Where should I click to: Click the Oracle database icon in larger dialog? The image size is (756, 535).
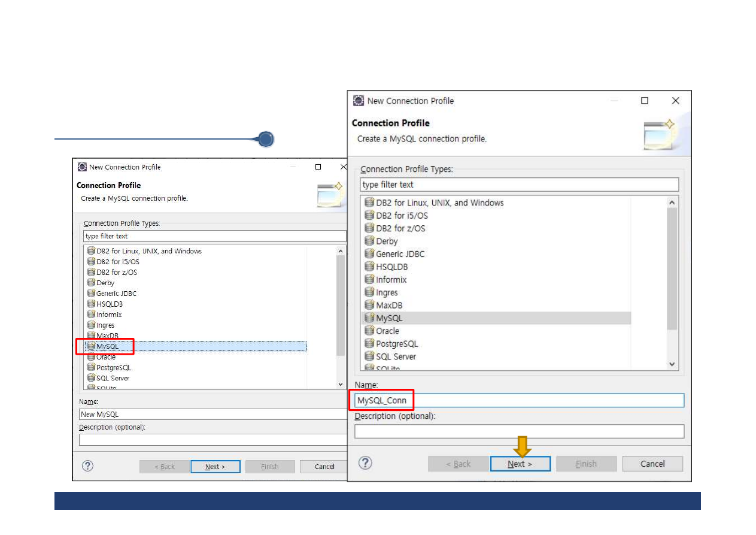(369, 331)
